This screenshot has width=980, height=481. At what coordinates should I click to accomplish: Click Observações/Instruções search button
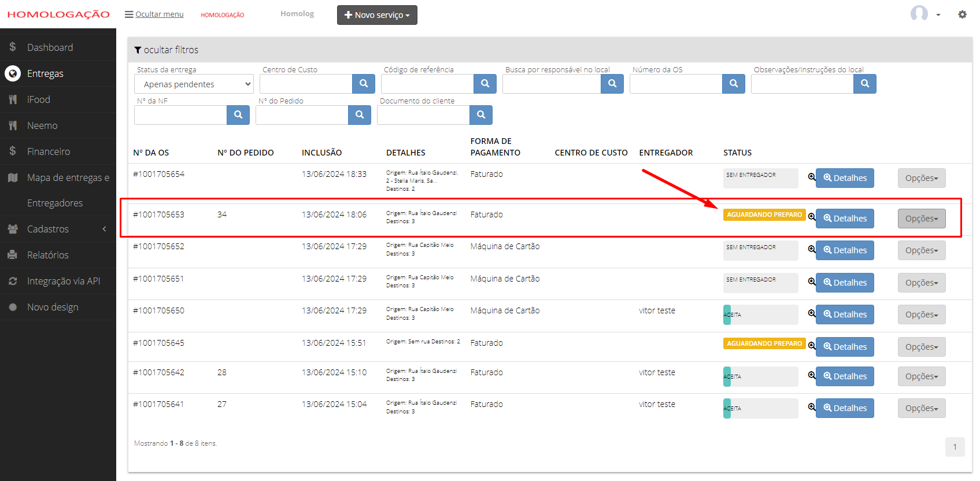coord(865,84)
